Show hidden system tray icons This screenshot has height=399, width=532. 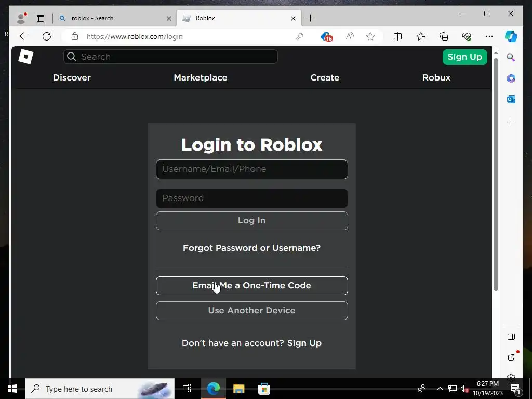440,389
